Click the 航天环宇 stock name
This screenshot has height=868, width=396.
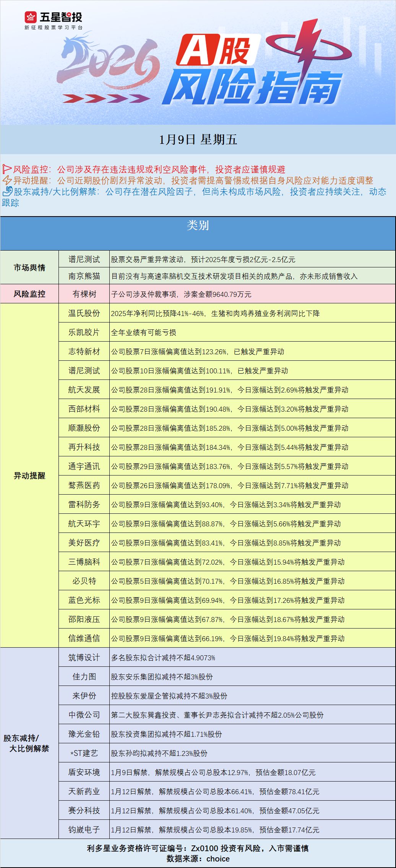click(x=84, y=523)
